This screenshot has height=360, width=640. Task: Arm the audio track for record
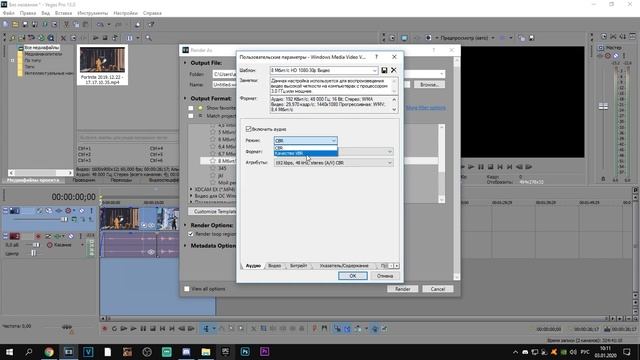[38, 236]
